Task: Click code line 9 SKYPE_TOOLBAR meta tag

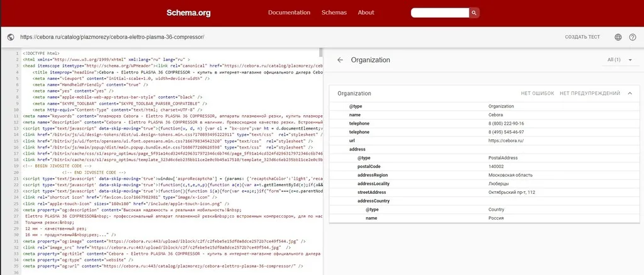Action: 120,103
